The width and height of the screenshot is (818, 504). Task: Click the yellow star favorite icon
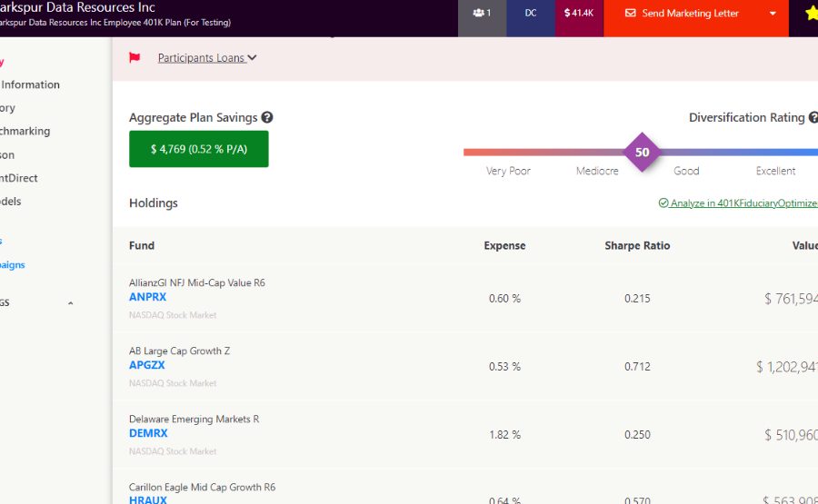[811, 14]
